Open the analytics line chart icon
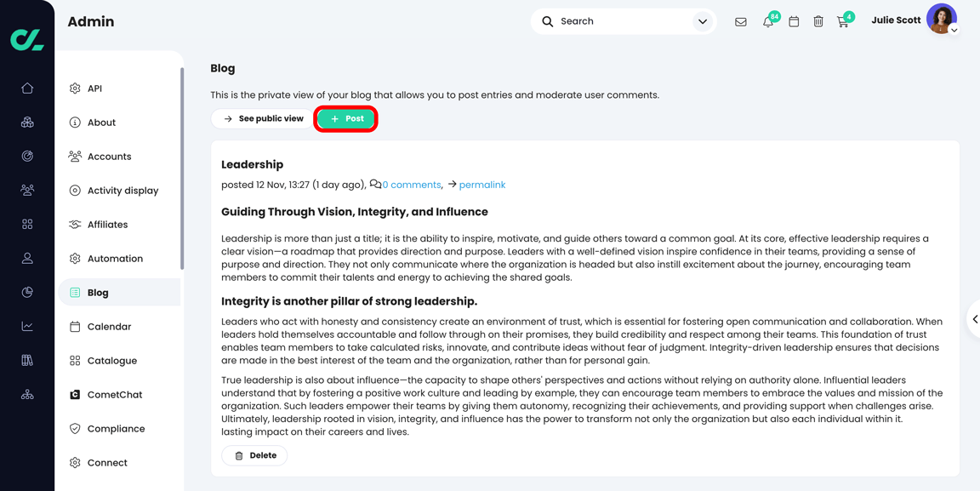The height and width of the screenshot is (491, 980). pyautogui.click(x=26, y=326)
